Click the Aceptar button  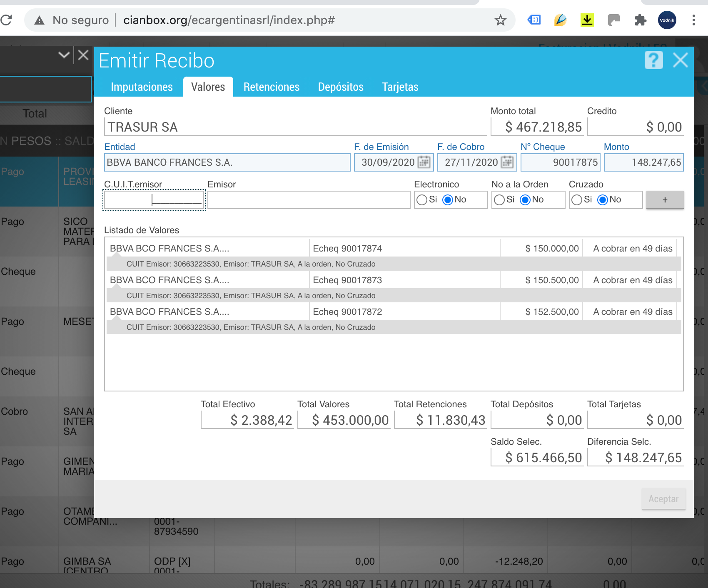[663, 499]
